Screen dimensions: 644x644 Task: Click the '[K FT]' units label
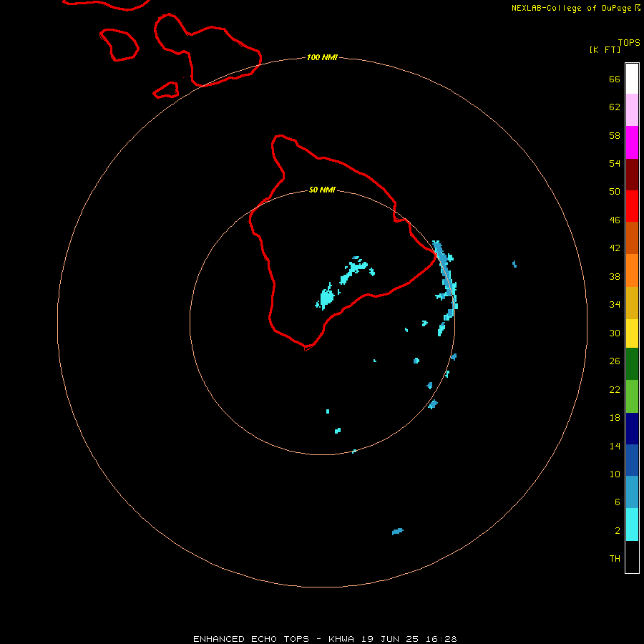(605, 49)
